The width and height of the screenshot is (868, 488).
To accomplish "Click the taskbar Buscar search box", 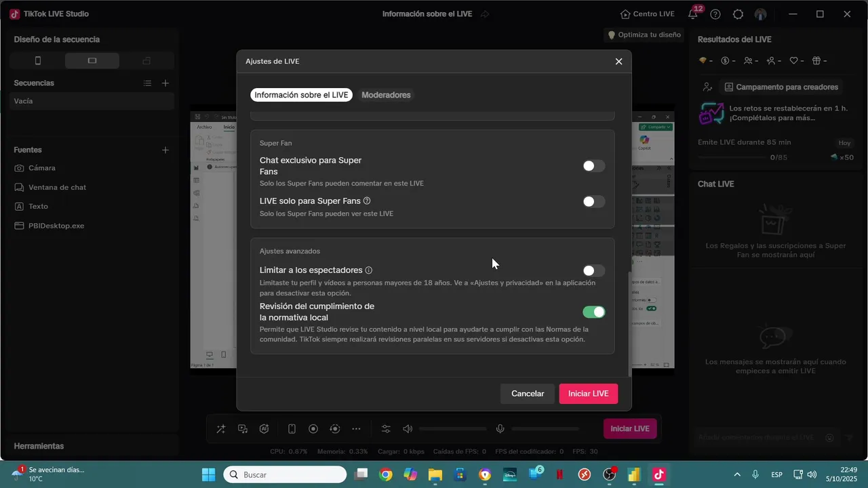I will pos(283,474).
